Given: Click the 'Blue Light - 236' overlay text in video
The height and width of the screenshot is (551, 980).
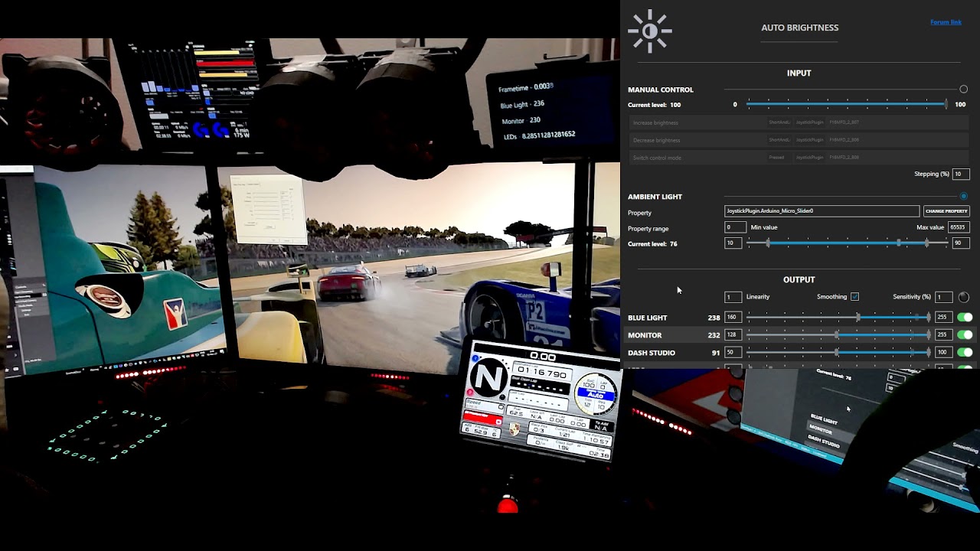Looking at the screenshot, I should tap(521, 104).
